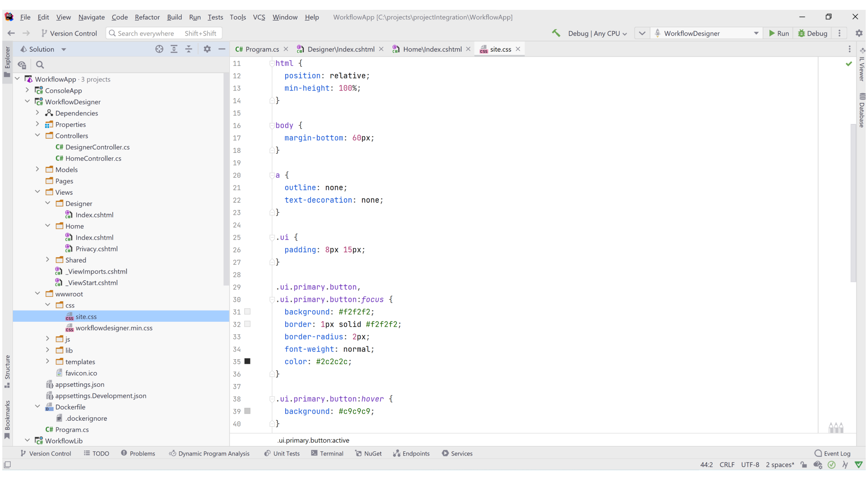The height and width of the screenshot is (480, 868).
Task: Click locate file target icon in Solution panel
Action: click(x=159, y=49)
